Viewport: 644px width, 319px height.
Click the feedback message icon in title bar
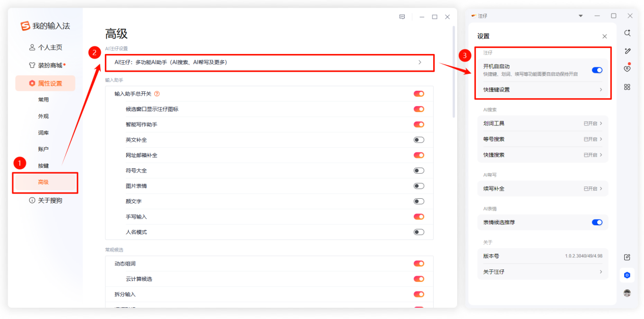click(402, 17)
